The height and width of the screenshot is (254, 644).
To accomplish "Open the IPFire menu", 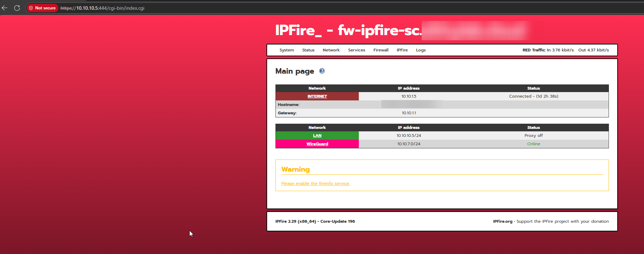I will [x=402, y=50].
